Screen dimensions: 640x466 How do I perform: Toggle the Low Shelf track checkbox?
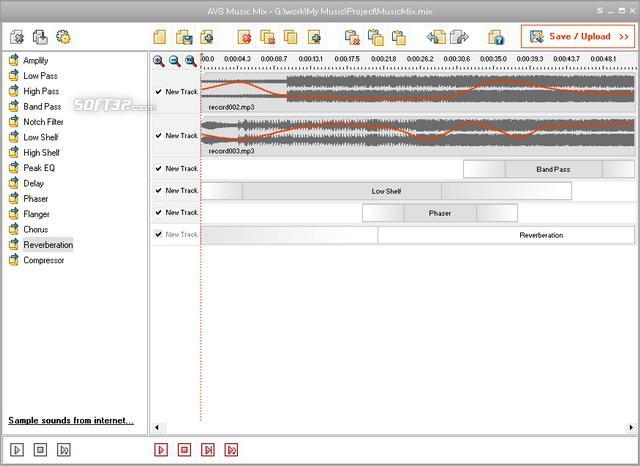click(158, 191)
